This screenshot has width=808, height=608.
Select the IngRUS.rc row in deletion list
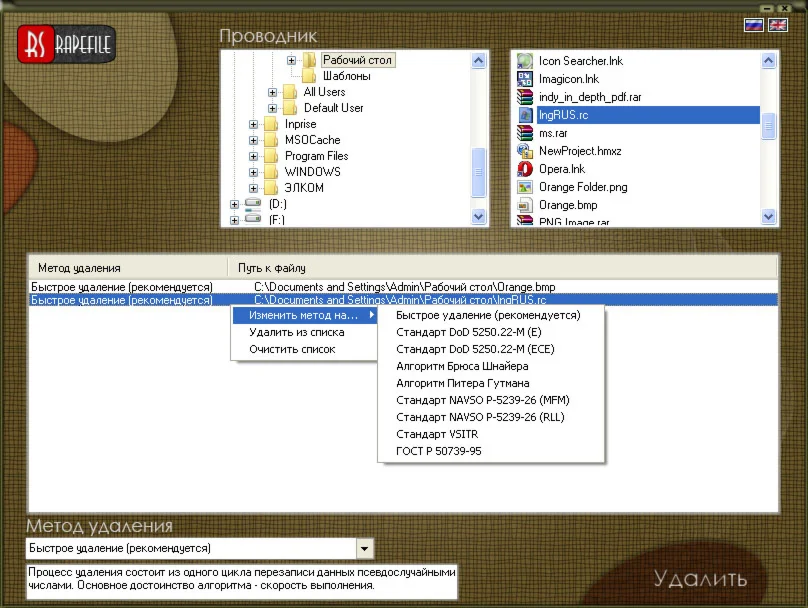click(x=403, y=300)
